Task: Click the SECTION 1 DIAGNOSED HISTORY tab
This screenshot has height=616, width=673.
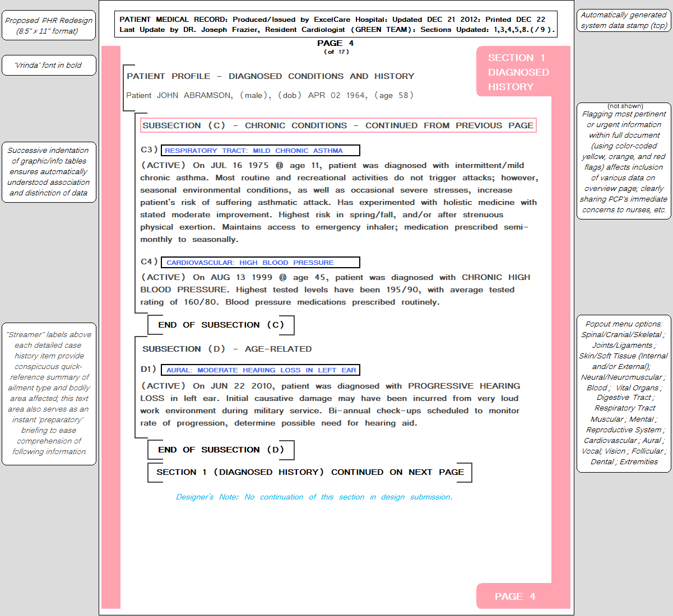Action: 518,72
